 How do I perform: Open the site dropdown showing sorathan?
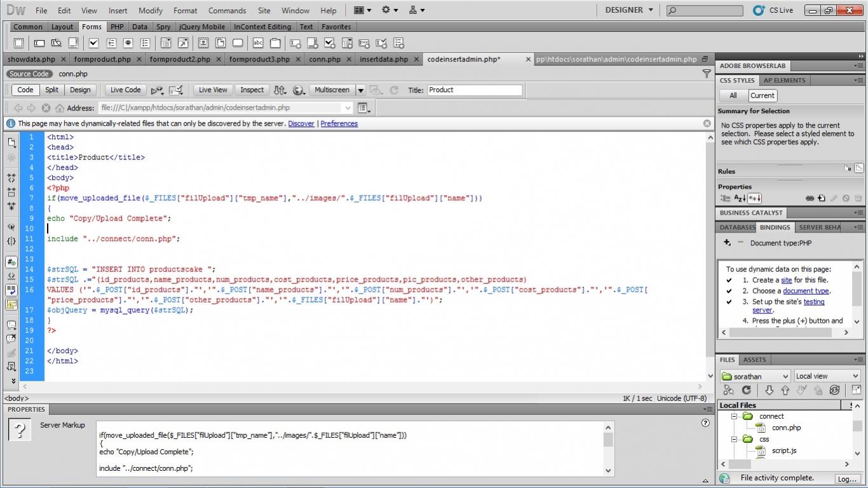756,376
